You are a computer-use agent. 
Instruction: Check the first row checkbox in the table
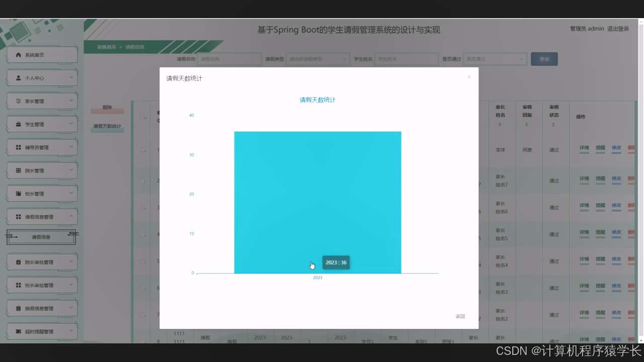pyautogui.click(x=142, y=149)
